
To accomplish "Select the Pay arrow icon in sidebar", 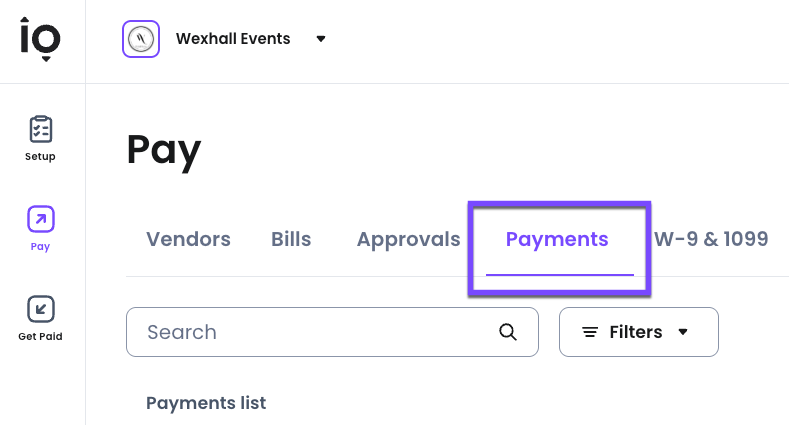I will point(41,219).
